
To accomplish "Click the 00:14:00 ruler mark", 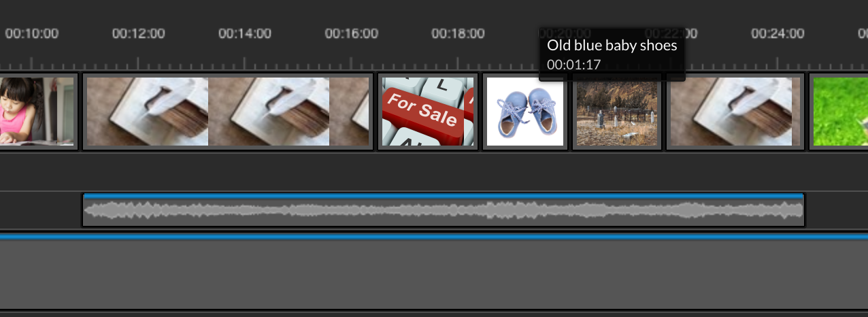I will (245, 33).
